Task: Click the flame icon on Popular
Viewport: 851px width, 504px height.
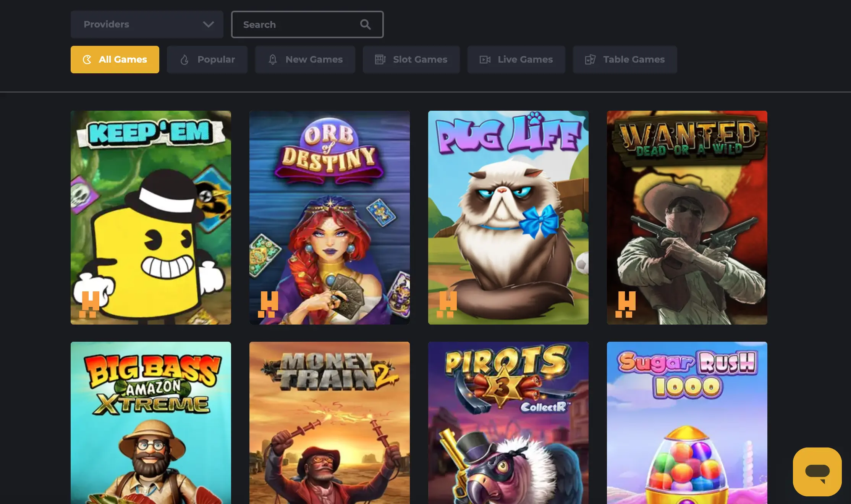Action: [184, 60]
